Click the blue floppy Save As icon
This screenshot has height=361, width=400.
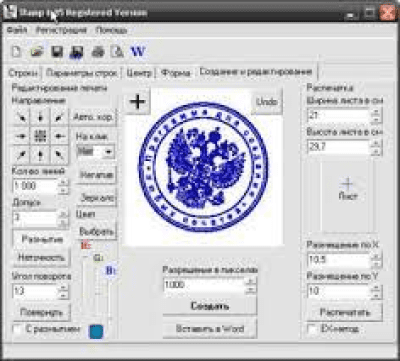pos(77,52)
